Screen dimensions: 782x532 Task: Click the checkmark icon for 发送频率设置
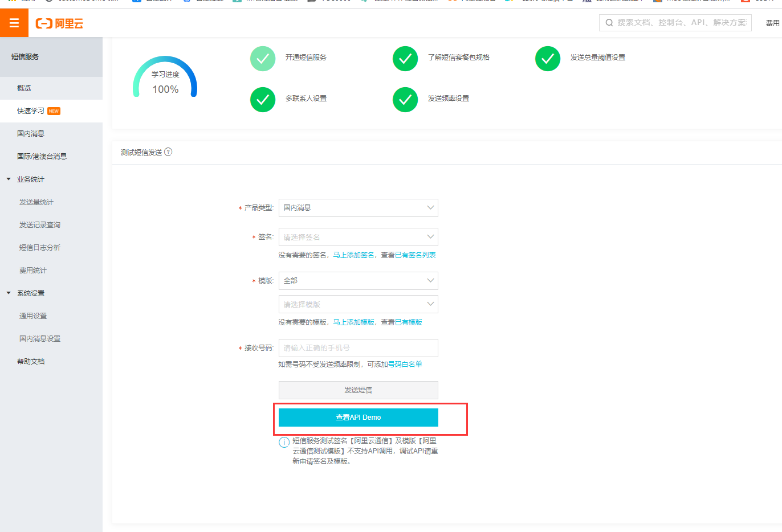click(x=405, y=99)
